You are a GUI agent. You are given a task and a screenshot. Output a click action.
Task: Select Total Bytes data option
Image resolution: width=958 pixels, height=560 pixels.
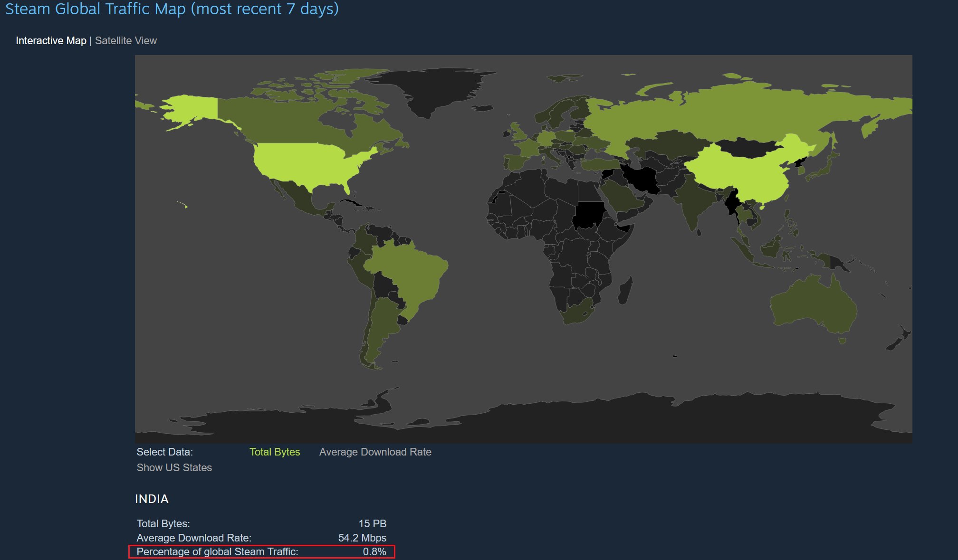click(x=275, y=452)
